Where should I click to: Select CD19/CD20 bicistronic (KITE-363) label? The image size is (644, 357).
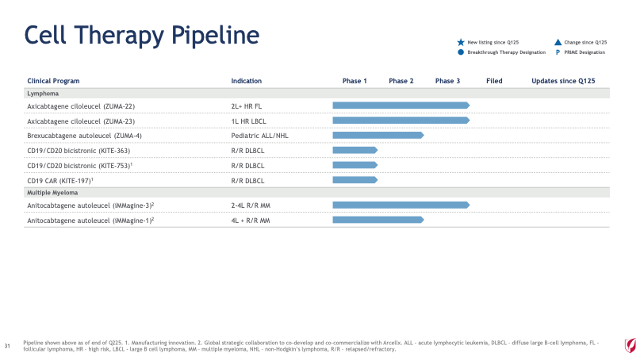click(x=79, y=151)
